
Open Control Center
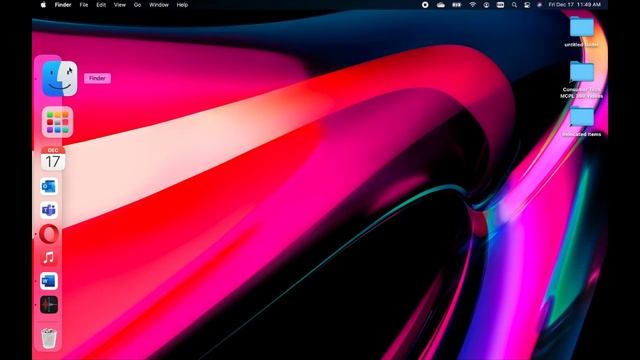click(x=527, y=5)
